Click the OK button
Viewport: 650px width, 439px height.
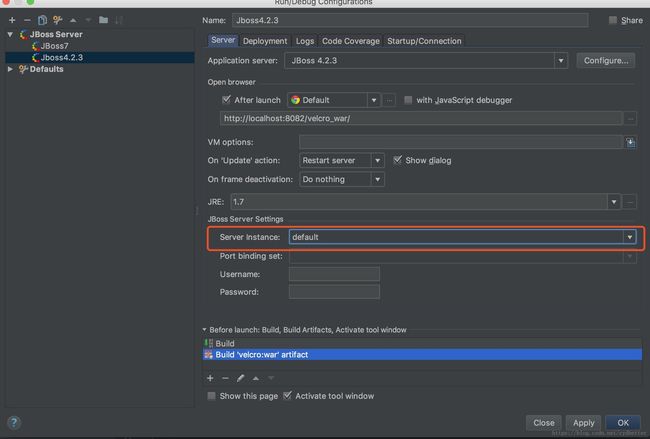[x=623, y=423]
